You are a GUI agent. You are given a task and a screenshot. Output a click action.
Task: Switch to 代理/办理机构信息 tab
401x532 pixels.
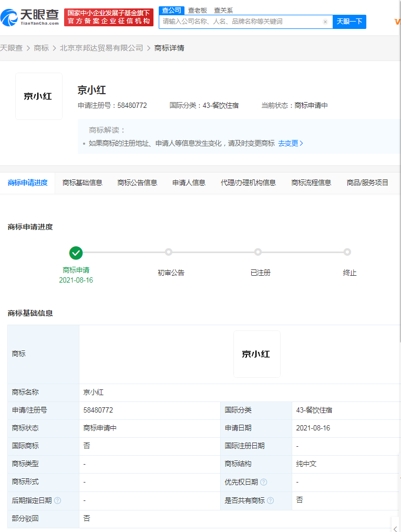coord(248,183)
